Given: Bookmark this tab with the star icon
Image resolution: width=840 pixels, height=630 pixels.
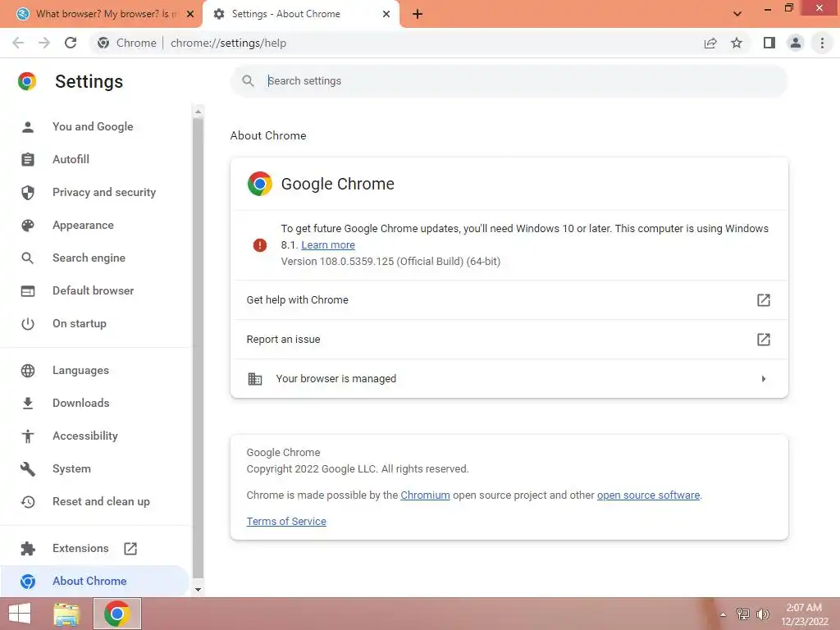Looking at the screenshot, I should (737, 43).
